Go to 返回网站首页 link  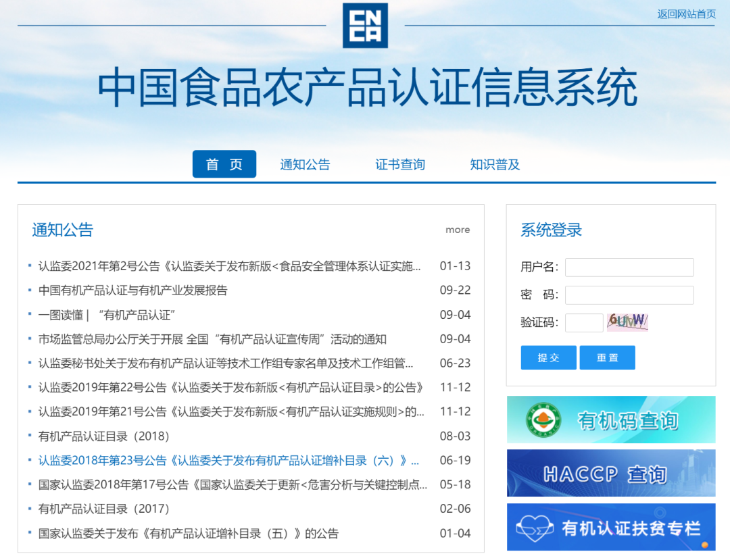(x=686, y=14)
